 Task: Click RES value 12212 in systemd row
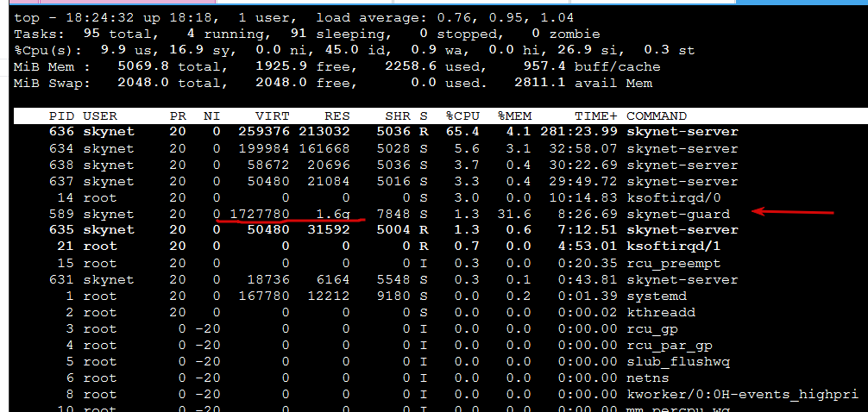click(329, 297)
